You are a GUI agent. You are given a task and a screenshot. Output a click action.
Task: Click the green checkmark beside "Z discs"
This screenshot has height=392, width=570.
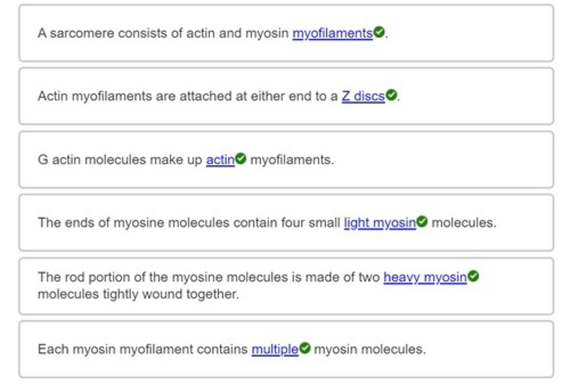pyautogui.click(x=391, y=95)
